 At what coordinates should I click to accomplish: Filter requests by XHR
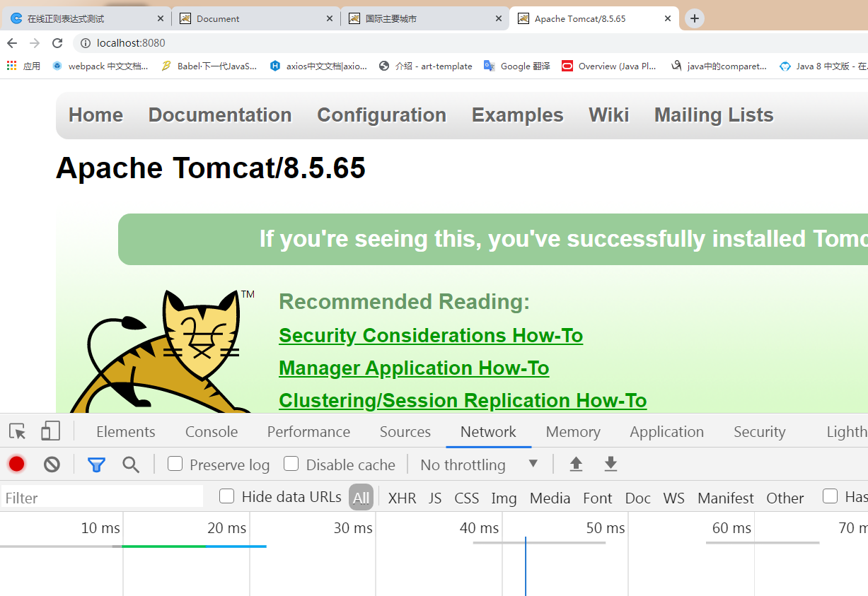click(402, 498)
